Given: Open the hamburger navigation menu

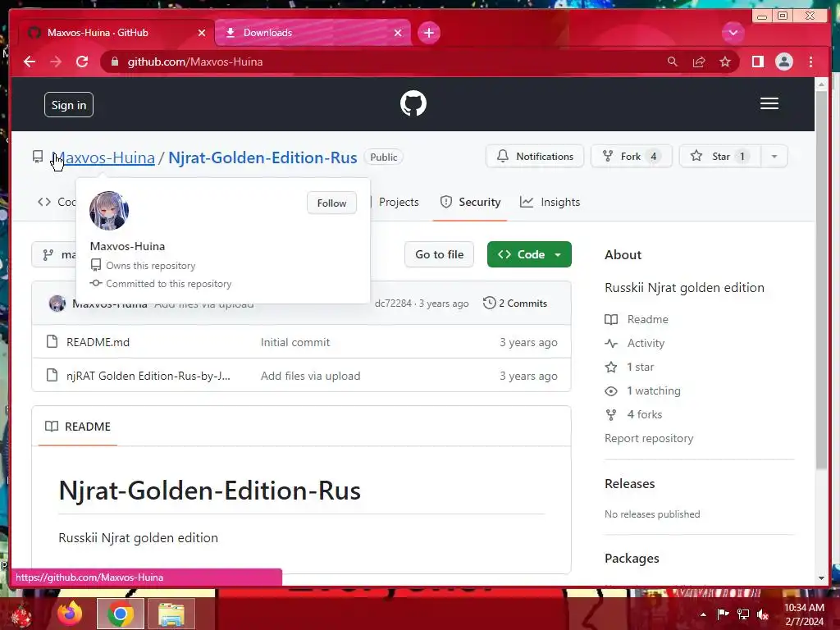Looking at the screenshot, I should click(x=769, y=103).
